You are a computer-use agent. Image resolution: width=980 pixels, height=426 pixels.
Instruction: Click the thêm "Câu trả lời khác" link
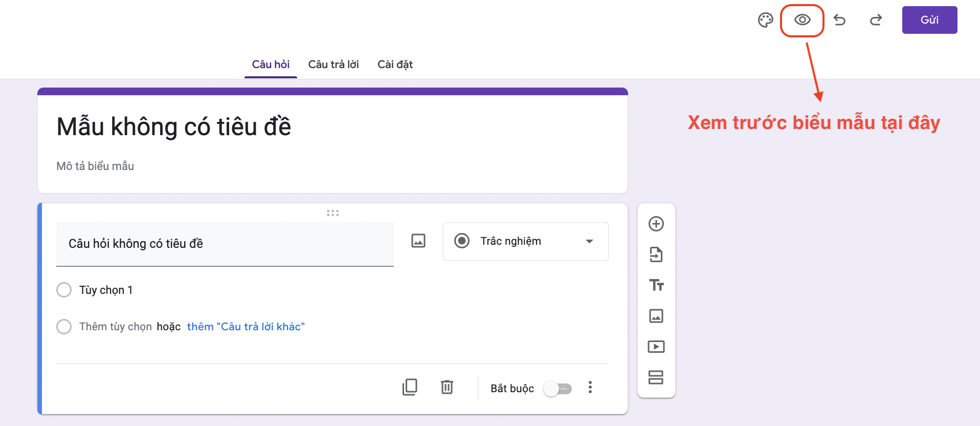coord(246,327)
